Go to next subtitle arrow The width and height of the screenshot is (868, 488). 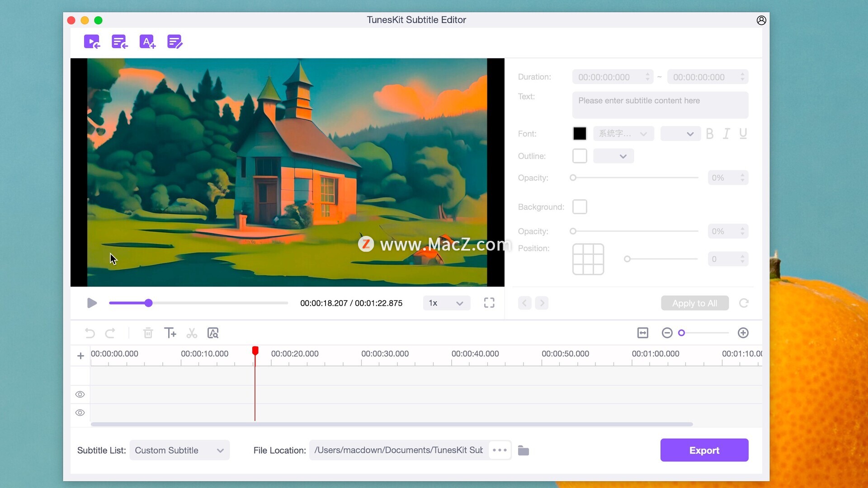tap(542, 303)
